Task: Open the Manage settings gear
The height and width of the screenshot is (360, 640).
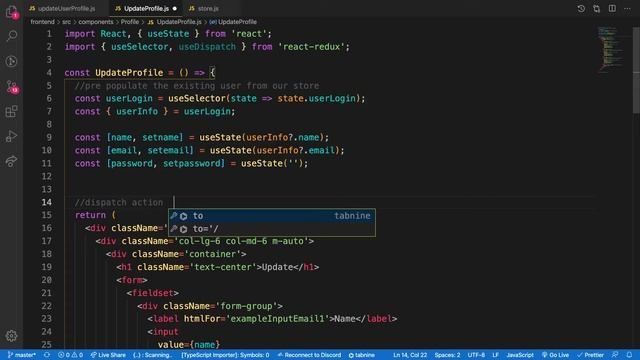Action: click(11, 336)
